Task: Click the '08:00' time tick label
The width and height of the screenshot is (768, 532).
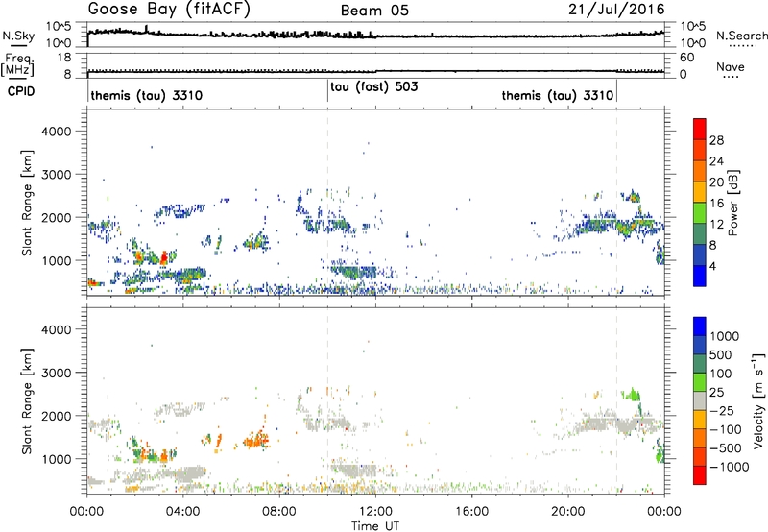Action: (x=279, y=512)
